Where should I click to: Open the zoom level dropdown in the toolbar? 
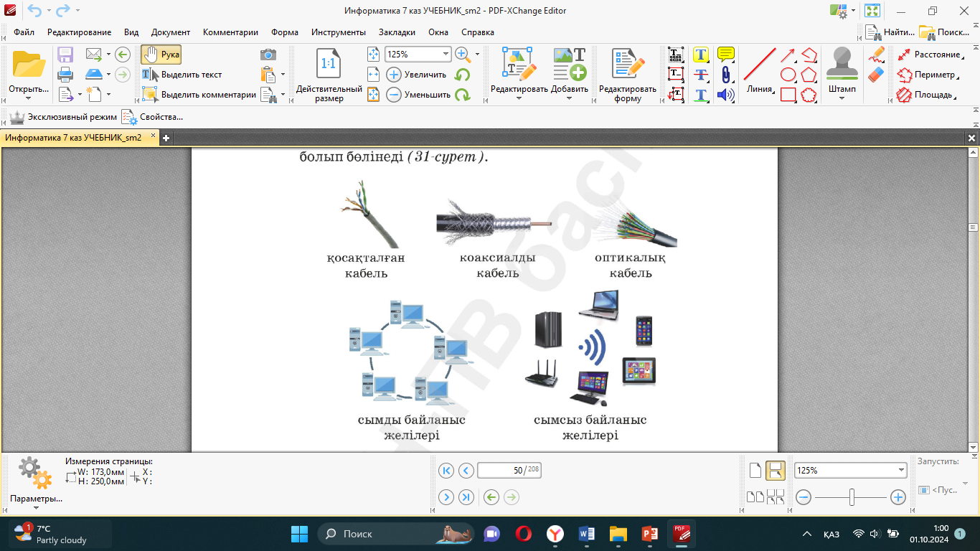pyautogui.click(x=446, y=55)
